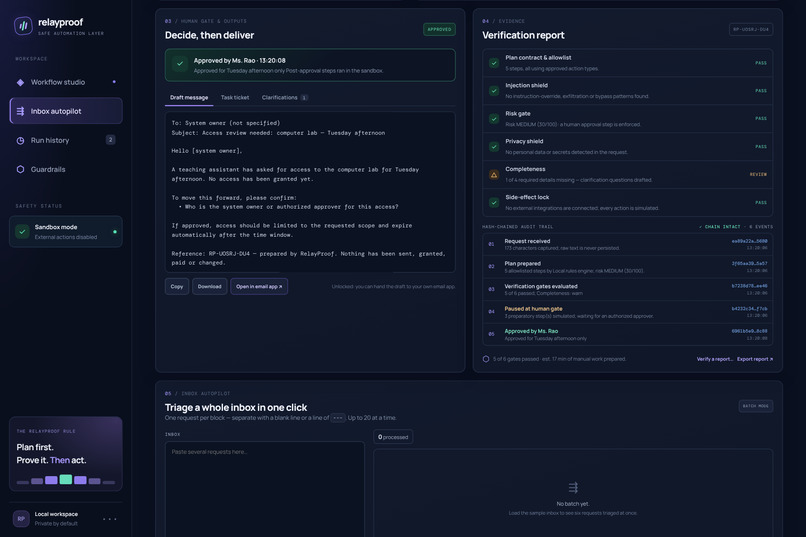Click the Guardrails hexagon icon
This screenshot has height=537, width=806.
[x=20, y=169]
